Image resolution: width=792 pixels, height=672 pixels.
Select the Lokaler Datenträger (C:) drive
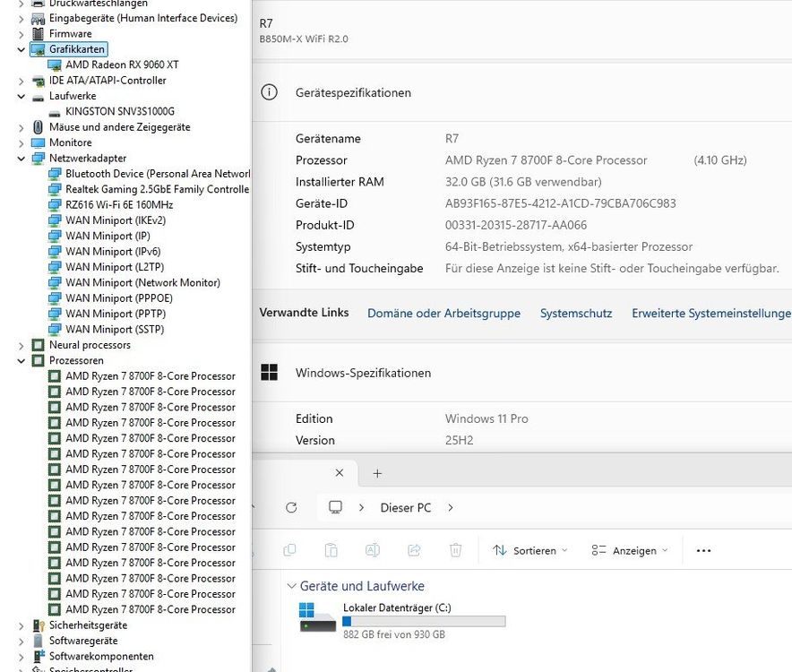397,607
